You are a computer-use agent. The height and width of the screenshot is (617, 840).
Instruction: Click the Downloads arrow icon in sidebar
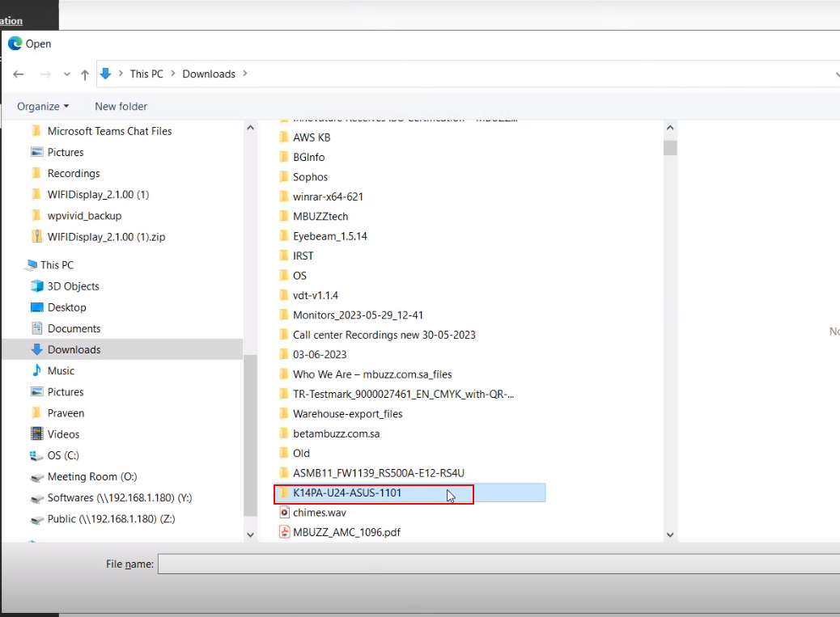(x=37, y=349)
